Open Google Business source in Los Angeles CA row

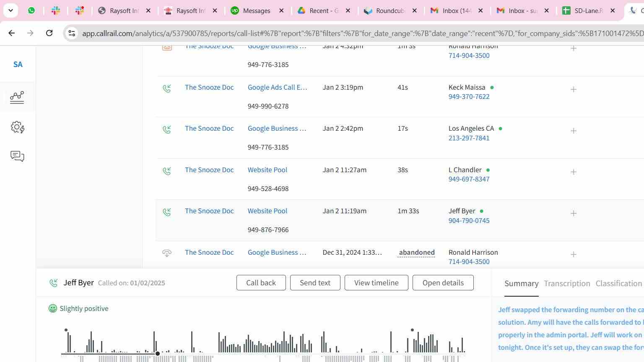(x=277, y=128)
